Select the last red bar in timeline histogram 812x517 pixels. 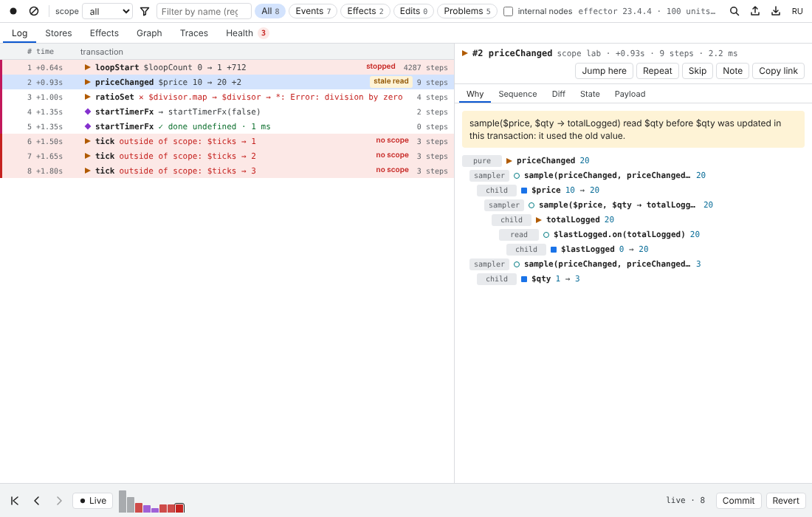click(x=179, y=508)
